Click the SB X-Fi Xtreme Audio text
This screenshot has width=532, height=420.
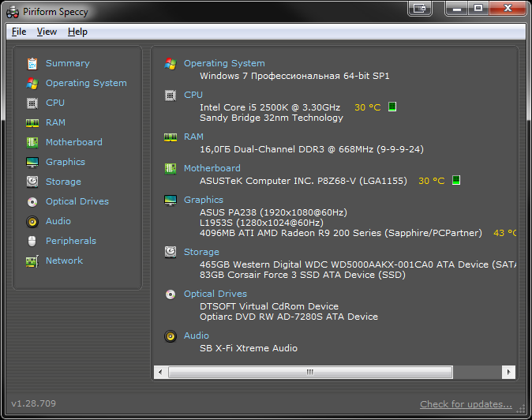click(249, 348)
